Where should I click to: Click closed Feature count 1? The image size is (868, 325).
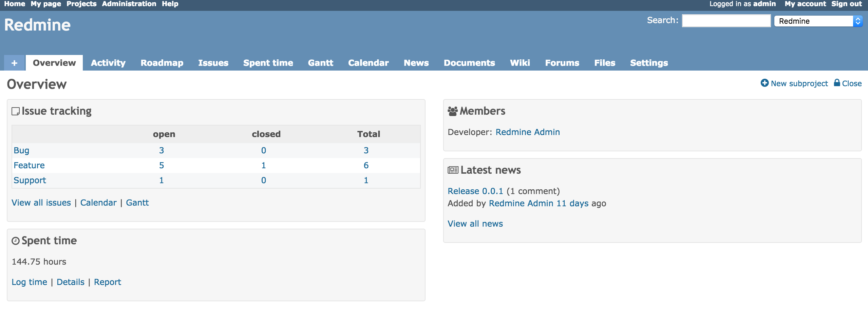[264, 165]
